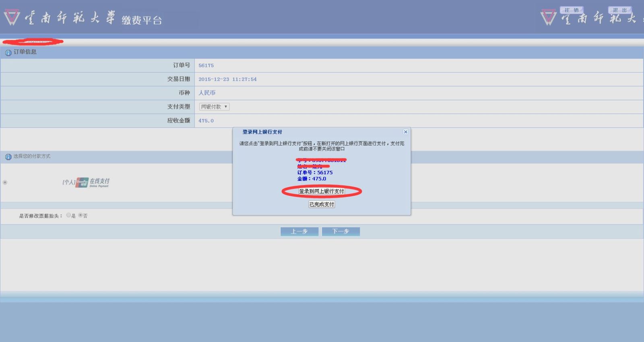
Task: Choose 否 for modifying the invoice title
Action: tap(80, 216)
